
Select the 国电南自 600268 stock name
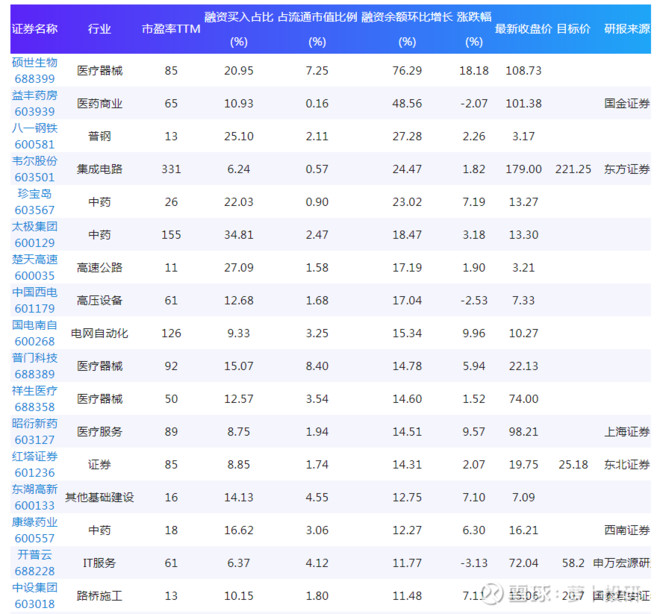[34, 333]
